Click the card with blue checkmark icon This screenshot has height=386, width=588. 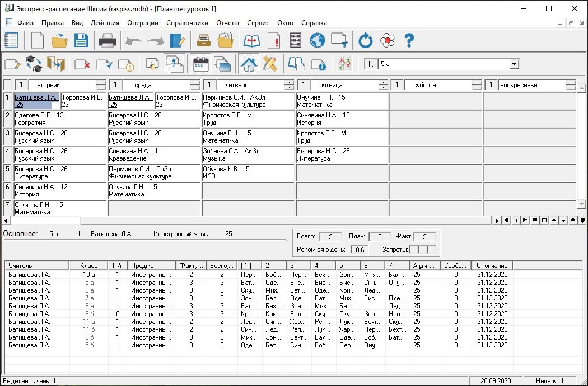coord(104,64)
